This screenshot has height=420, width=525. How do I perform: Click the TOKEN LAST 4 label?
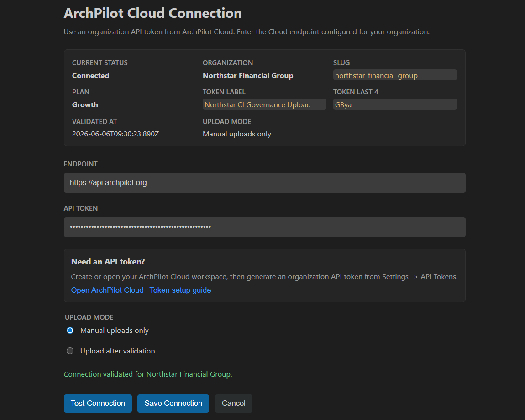tap(356, 92)
